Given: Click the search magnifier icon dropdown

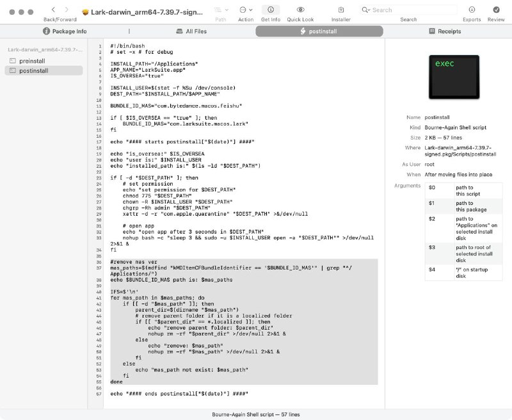Looking at the screenshot, I should [x=365, y=10].
